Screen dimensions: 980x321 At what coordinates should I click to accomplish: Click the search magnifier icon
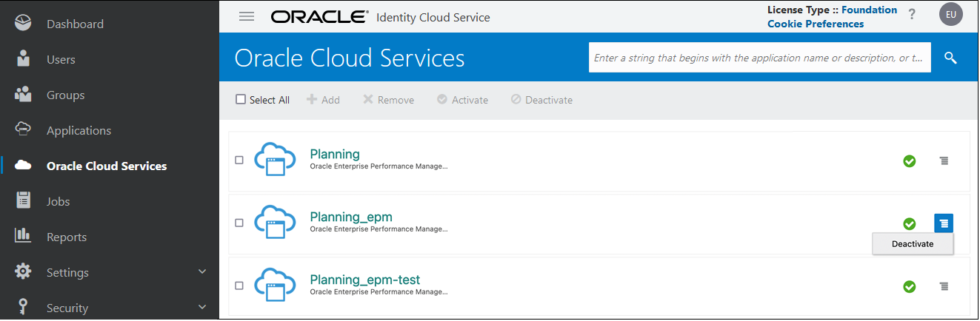(950, 58)
